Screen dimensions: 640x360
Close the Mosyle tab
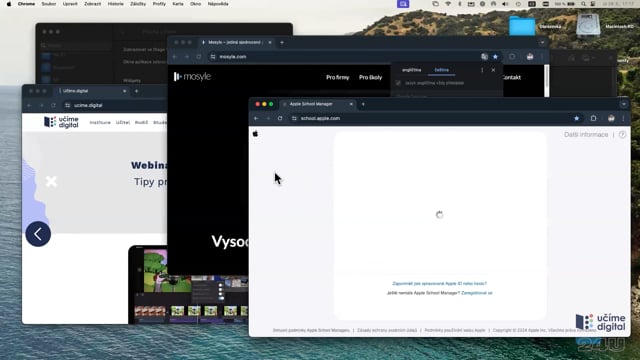coord(270,42)
